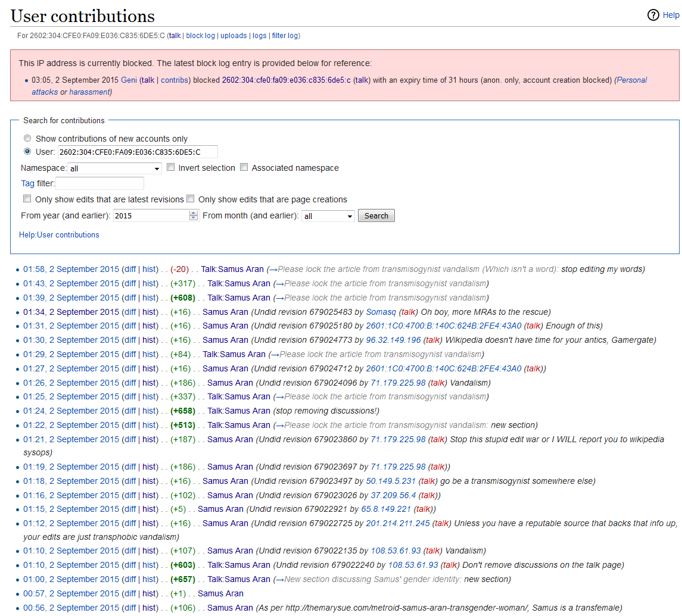Open the filter log link
Image resolution: width=682 pixels, height=616 pixels.
(285, 36)
